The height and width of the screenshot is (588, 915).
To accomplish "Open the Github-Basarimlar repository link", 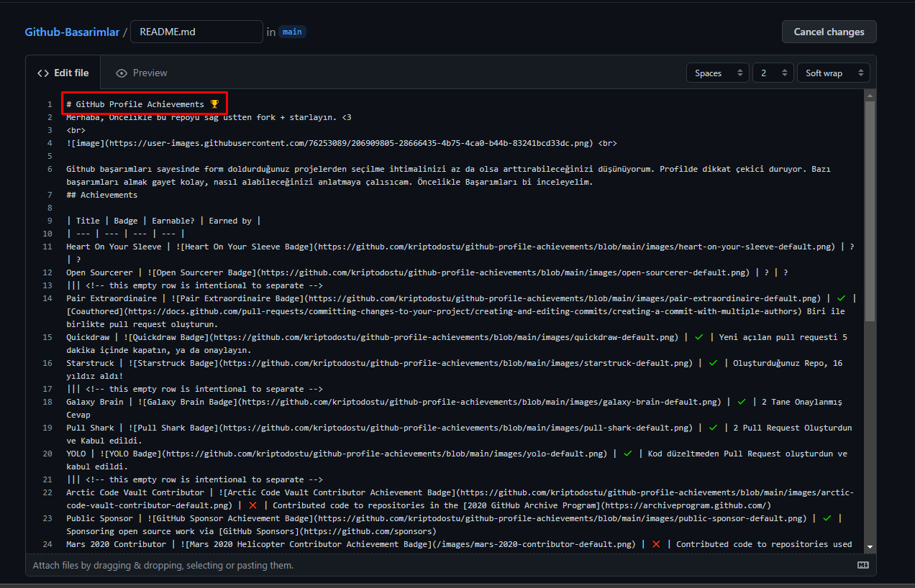I will pos(72,32).
